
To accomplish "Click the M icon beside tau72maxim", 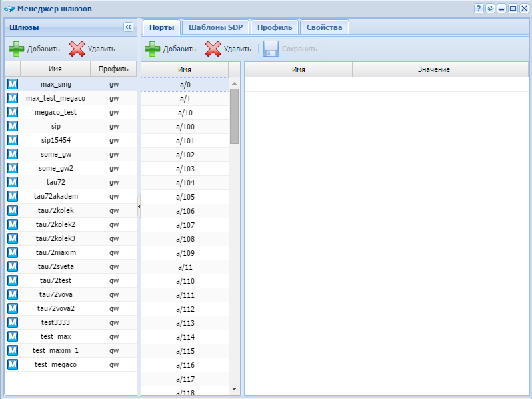I will point(12,252).
